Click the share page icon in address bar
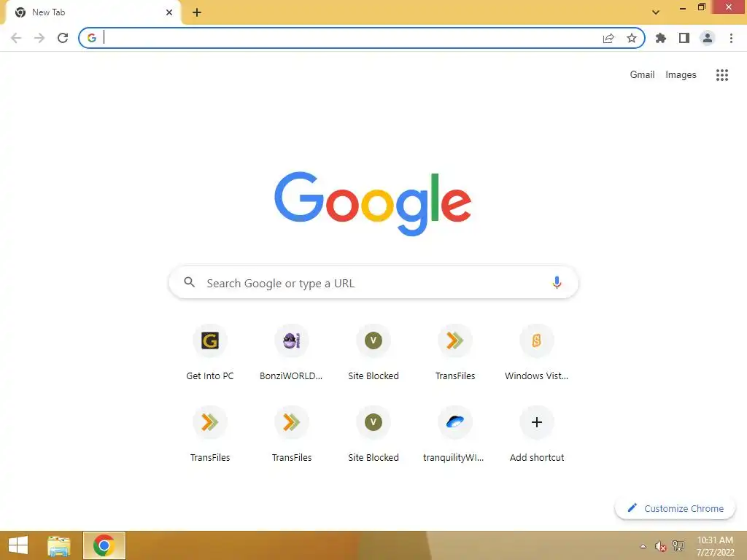Viewport: 747px width, 560px height. [608, 38]
